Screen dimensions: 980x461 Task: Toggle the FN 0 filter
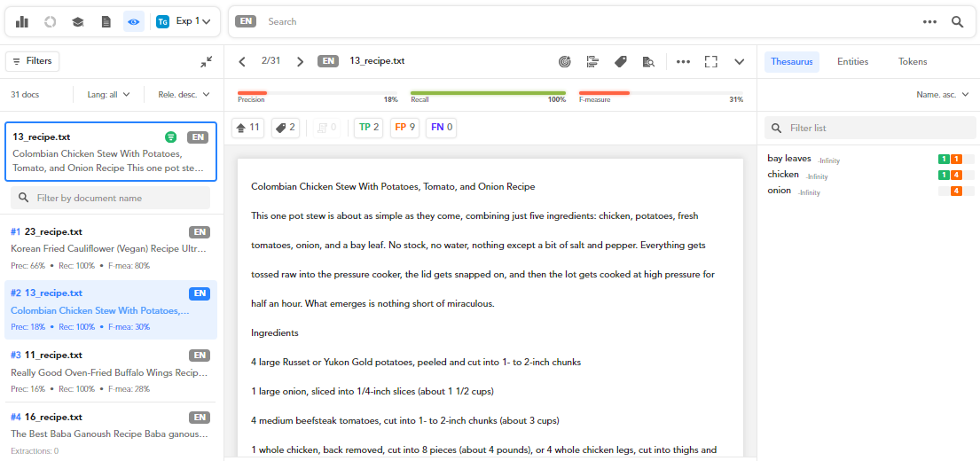(442, 128)
